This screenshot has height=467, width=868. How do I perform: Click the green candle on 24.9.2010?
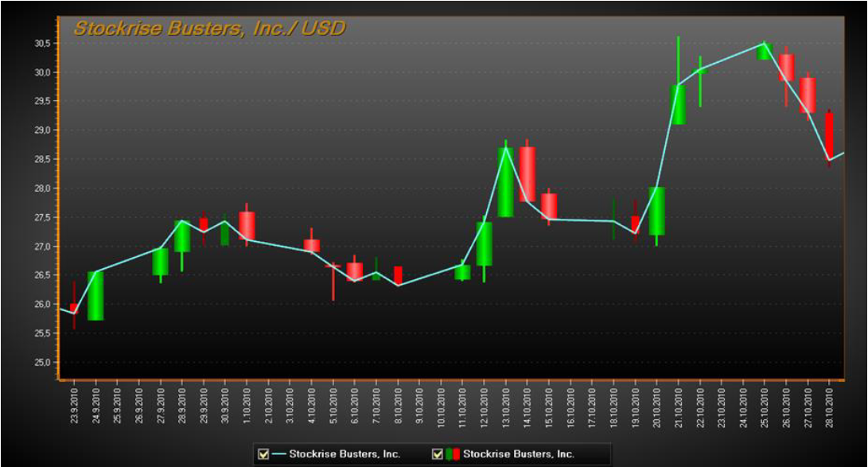coord(95,295)
